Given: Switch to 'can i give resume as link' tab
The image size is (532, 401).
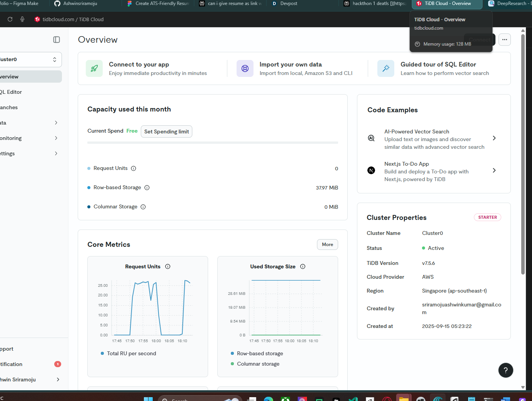Looking at the screenshot, I should pyautogui.click(x=231, y=4).
